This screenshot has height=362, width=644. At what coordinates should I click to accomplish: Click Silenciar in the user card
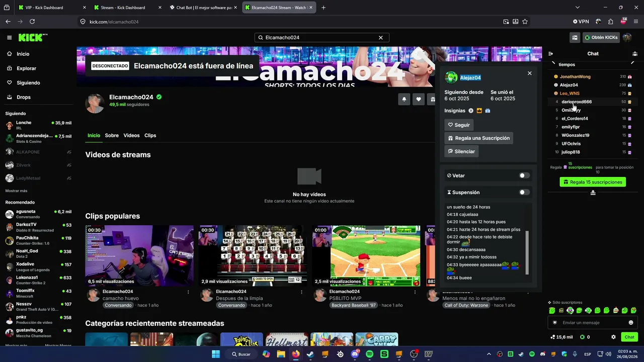[461, 151]
